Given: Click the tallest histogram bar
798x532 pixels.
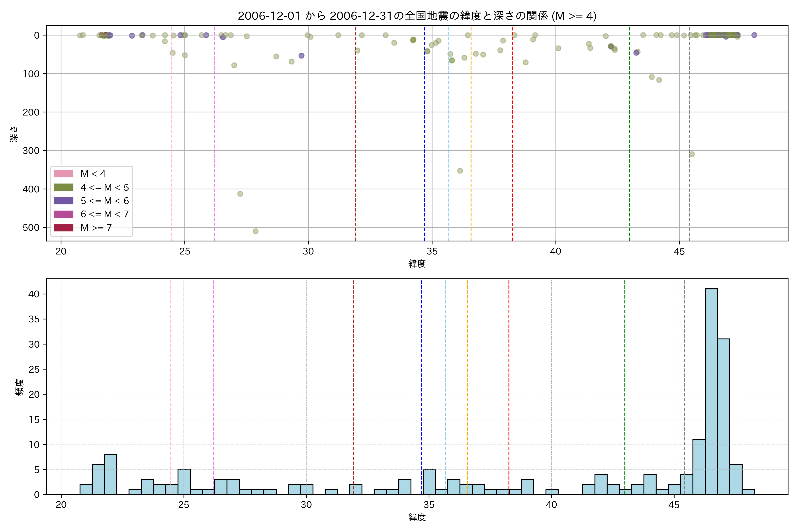Looking at the screenshot, I should [711, 391].
